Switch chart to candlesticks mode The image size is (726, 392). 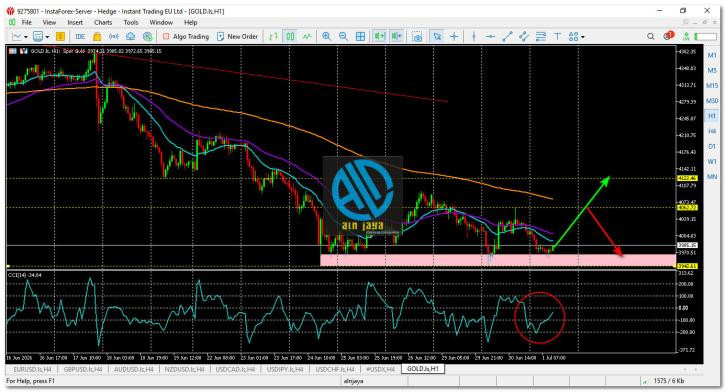[290, 36]
